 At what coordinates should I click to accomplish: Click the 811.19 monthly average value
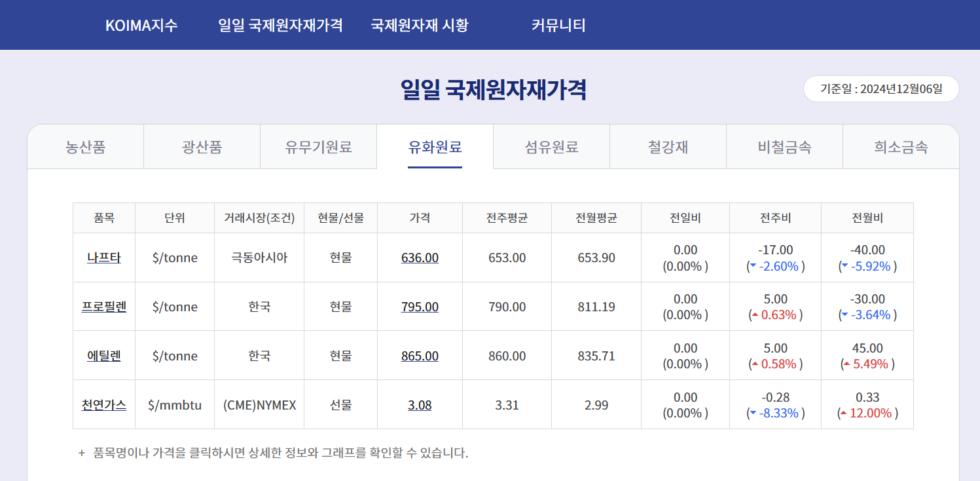(x=596, y=307)
